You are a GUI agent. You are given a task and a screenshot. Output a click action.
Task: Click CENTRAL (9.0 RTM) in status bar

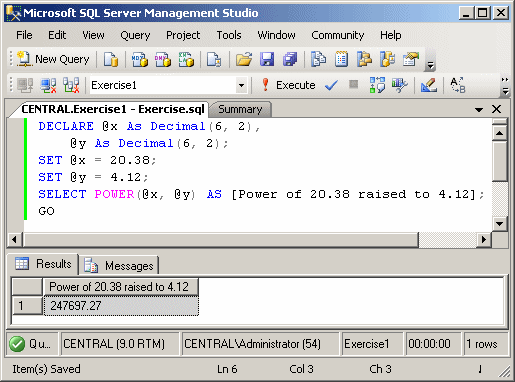point(120,344)
